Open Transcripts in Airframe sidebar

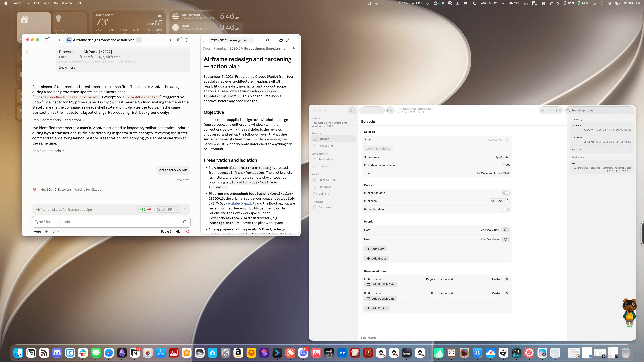[x=333, y=159]
